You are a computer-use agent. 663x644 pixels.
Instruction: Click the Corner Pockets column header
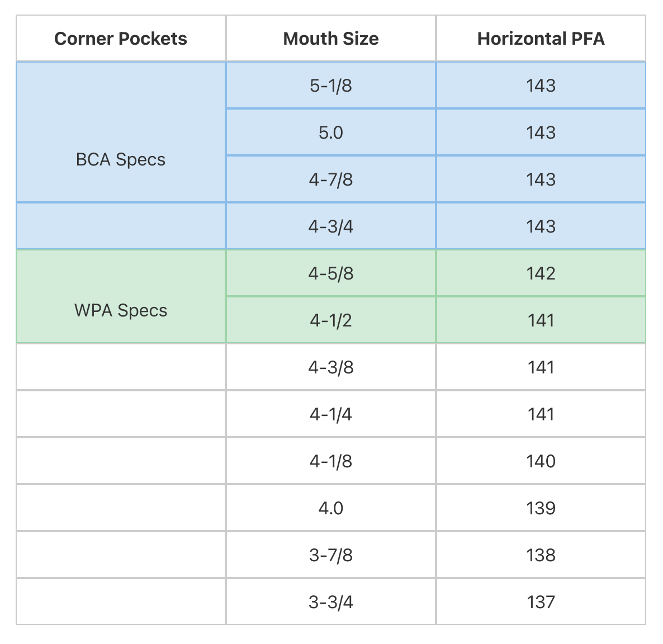121,39
